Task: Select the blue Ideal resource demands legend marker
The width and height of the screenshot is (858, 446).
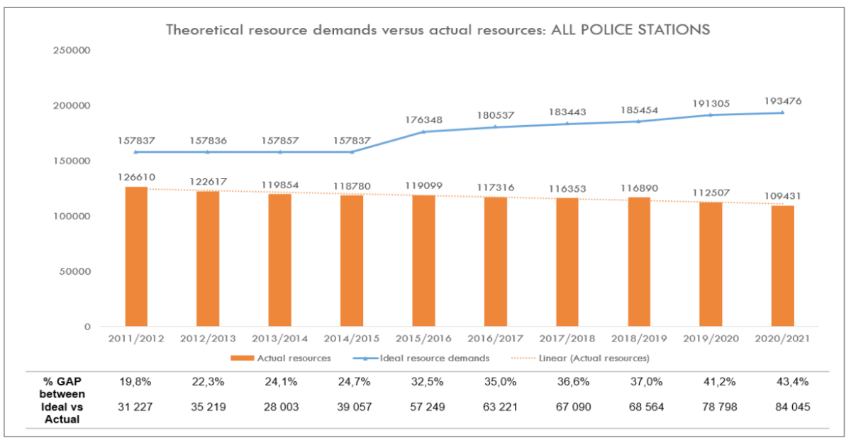Action: click(366, 358)
